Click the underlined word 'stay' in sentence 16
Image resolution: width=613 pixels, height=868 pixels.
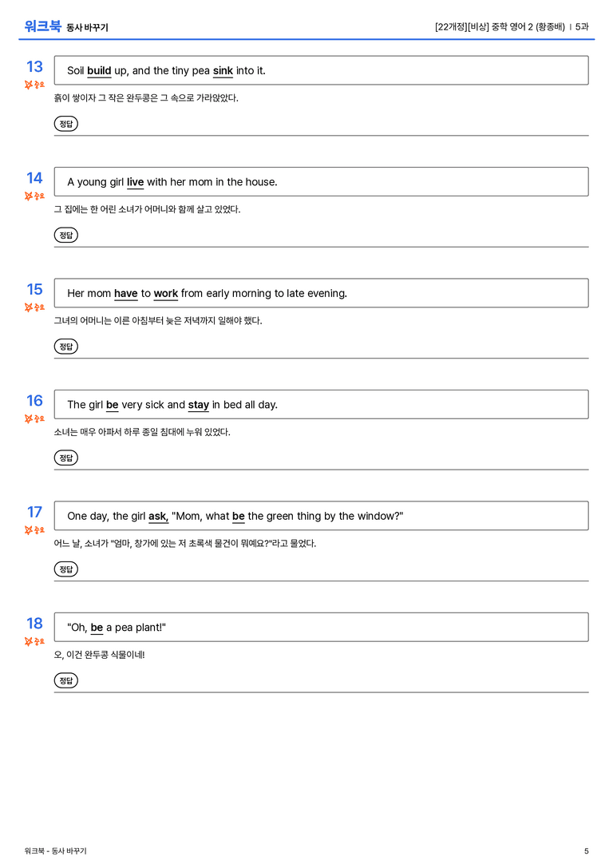(x=199, y=405)
